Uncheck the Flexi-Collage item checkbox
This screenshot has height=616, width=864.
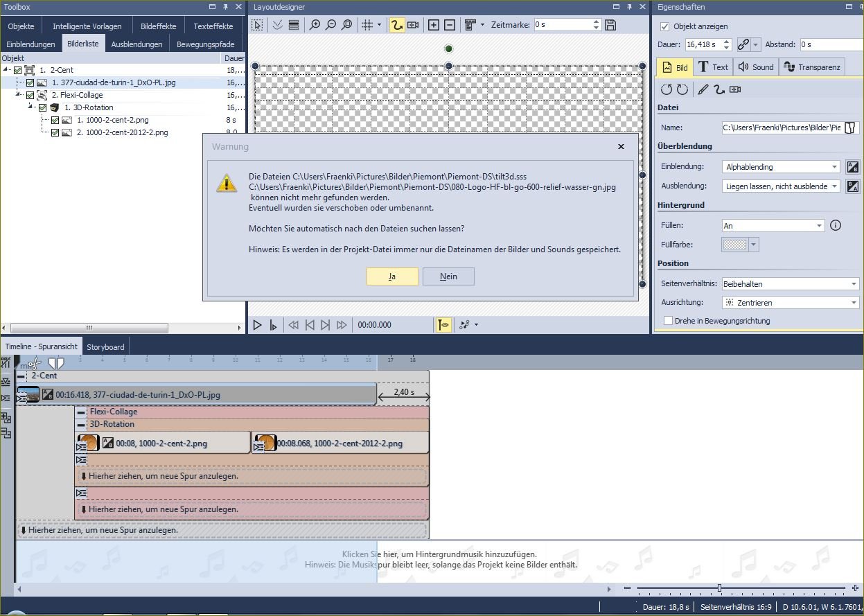[30, 95]
